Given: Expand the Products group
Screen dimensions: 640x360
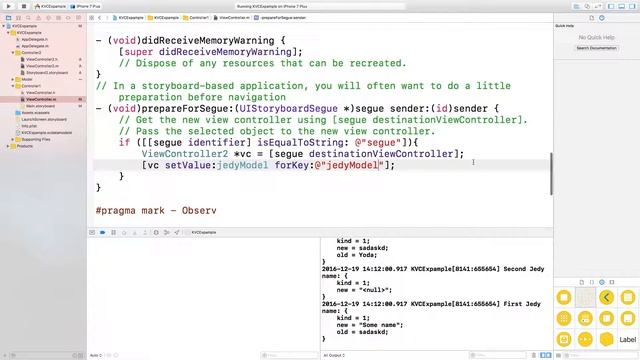Looking at the screenshot, I should click(x=8, y=146).
